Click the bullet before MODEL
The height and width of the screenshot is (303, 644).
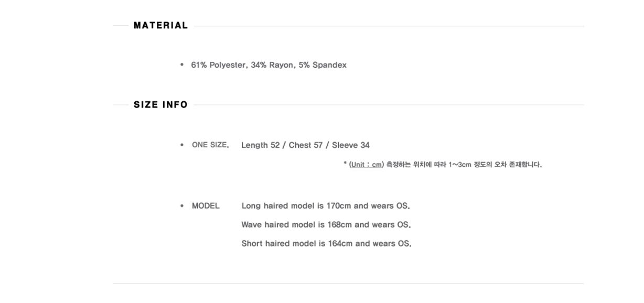[x=182, y=205]
